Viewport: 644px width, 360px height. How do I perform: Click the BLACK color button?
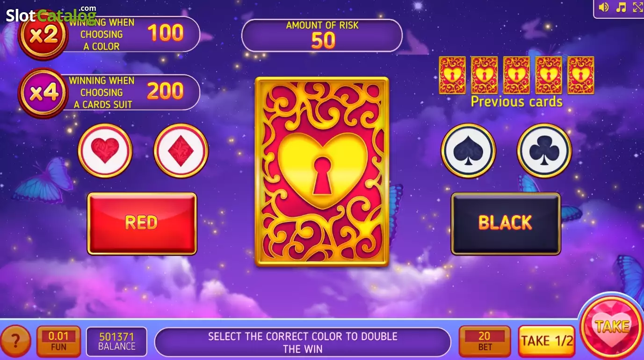click(506, 223)
